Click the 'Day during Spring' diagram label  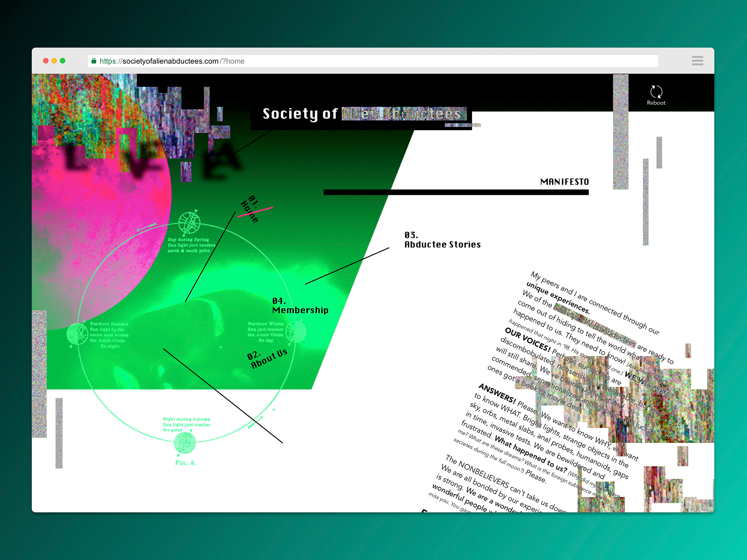pos(191,245)
